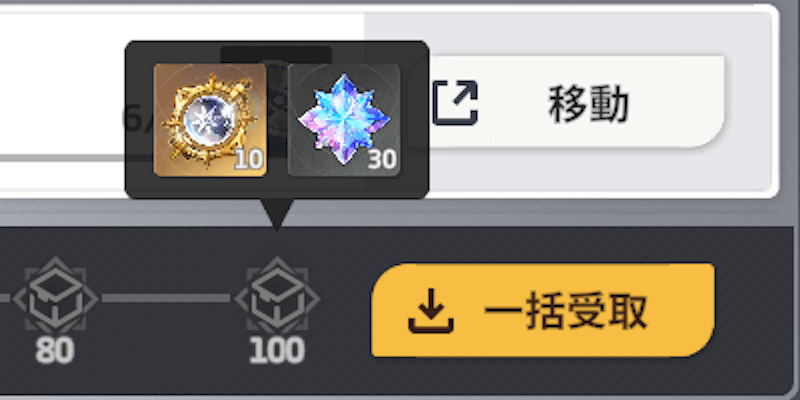Screen dimensions: 800x400
Task: Click the 100 milestone number label
Action: tap(277, 351)
